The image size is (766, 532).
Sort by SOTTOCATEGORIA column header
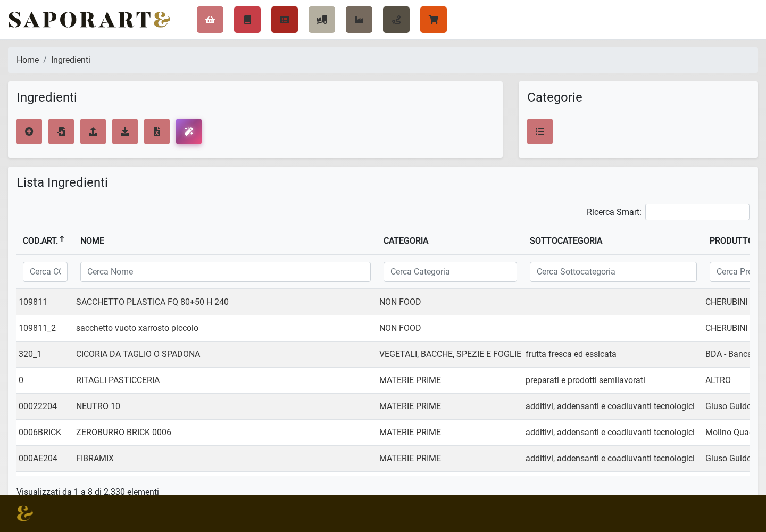point(613,241)
